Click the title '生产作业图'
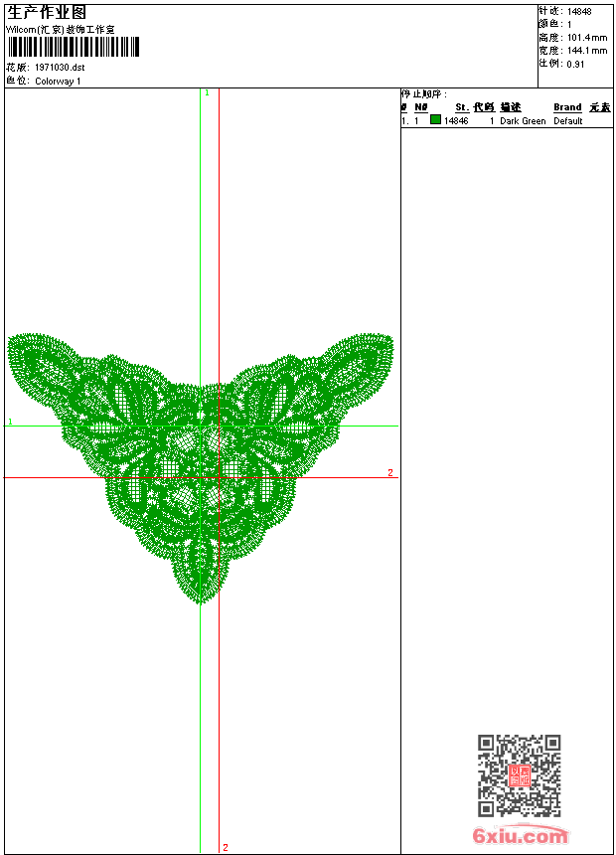This screenshot has height=855, width=616. point(47,13)
